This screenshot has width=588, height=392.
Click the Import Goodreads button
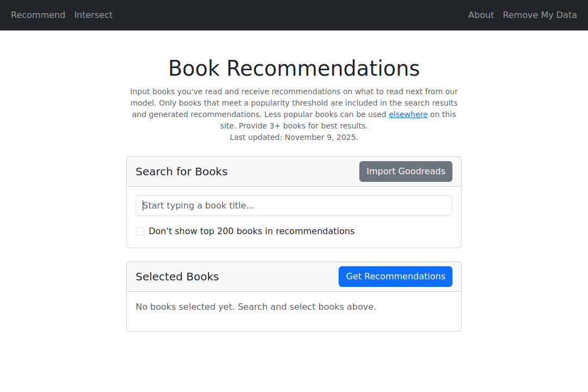tap(406, 171)
